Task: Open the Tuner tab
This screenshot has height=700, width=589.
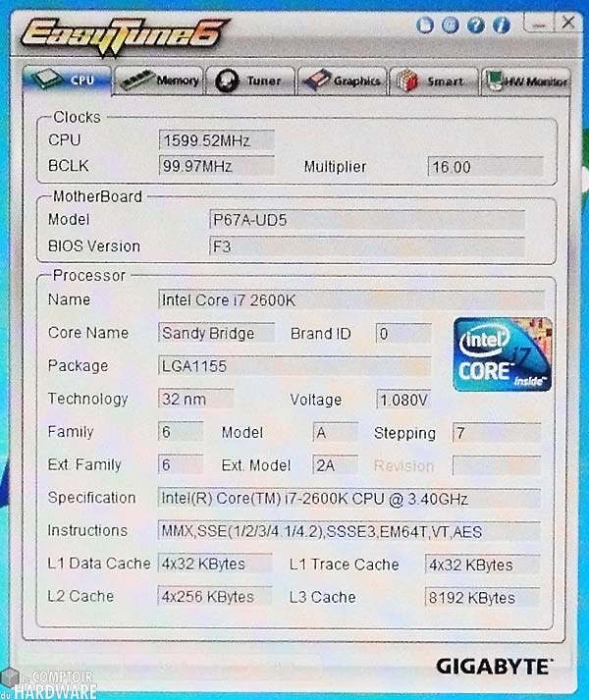Action: point(249,81)
